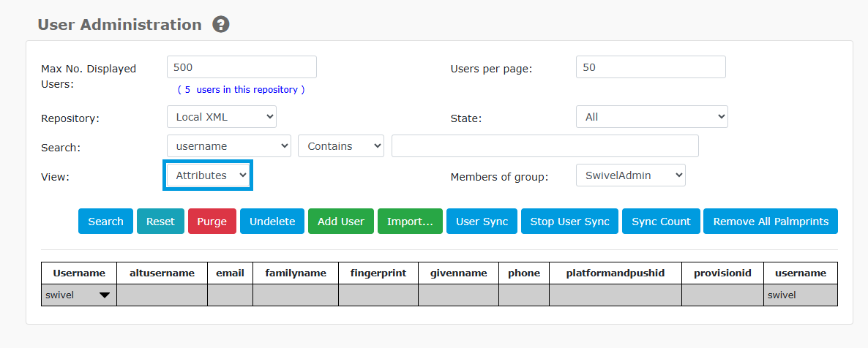This screenshot has width=868, height=348.
Task: Click the Search button
Action: point(105,222)
